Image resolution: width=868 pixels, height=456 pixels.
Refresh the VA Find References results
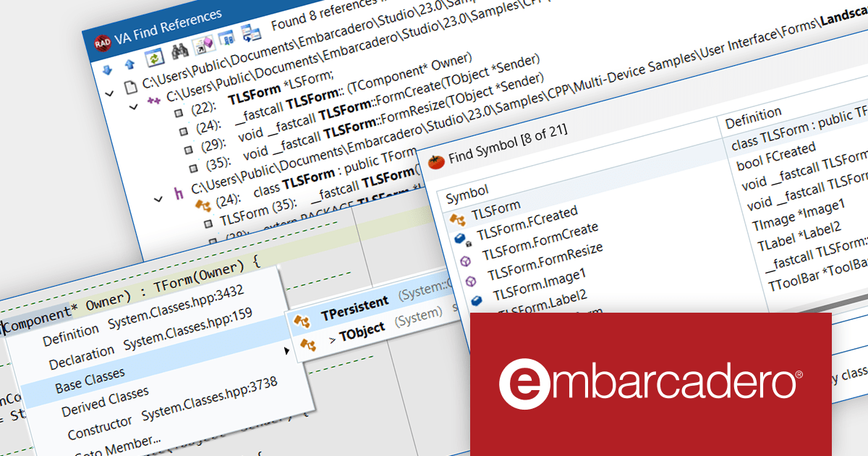click(155, 59)
